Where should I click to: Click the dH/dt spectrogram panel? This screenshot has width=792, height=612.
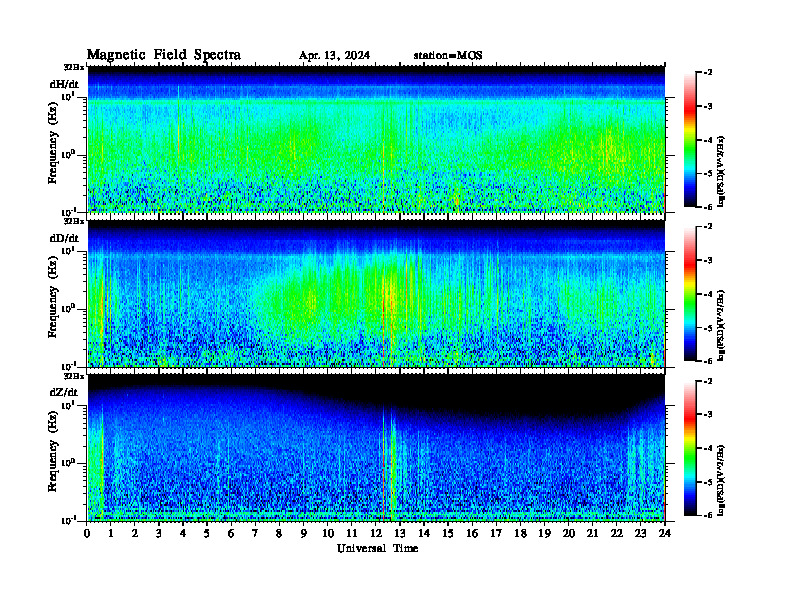point(376,139)
